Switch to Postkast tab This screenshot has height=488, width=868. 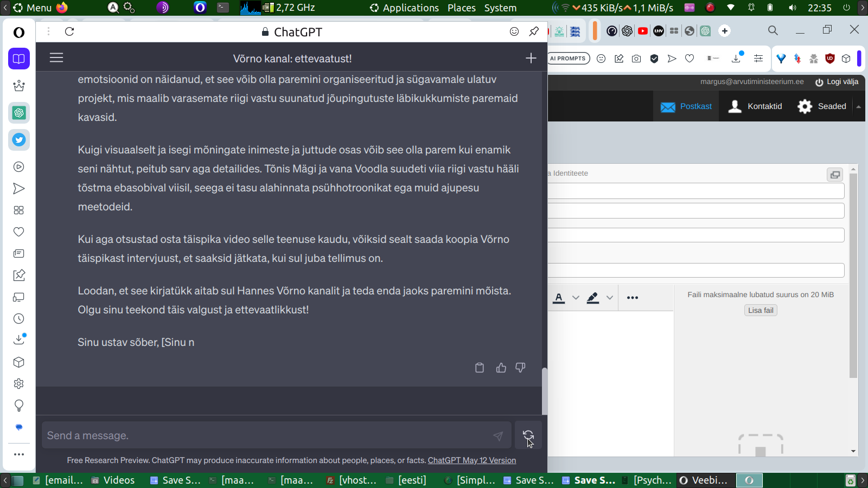[686, 106]
